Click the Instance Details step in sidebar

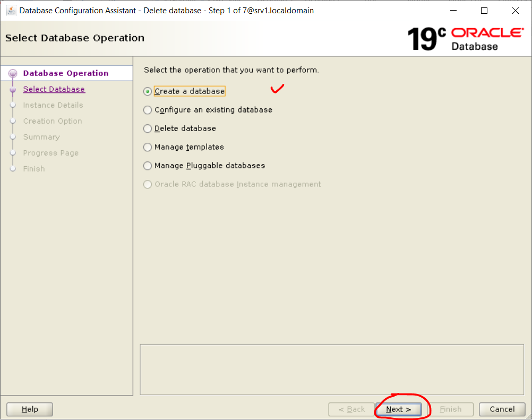pyautogui.click(x=53, y=105)
